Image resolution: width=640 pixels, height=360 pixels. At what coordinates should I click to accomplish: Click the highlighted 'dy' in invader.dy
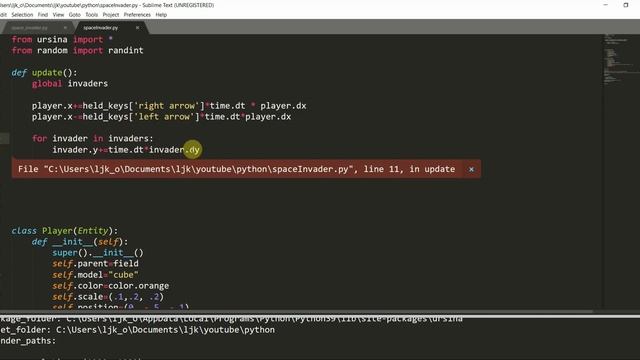tap(194, 150)
